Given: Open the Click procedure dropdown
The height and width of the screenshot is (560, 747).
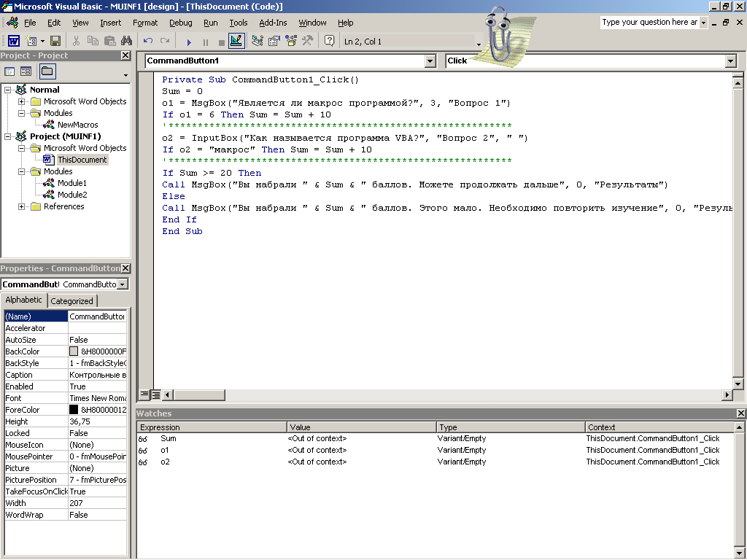Looking at the screenshot, I should tap(731, 61).
